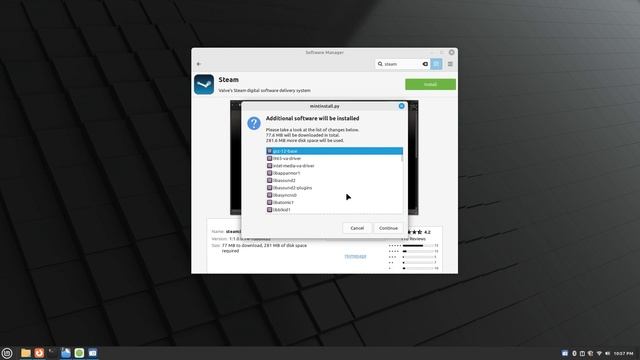Select libatomic1 in the package list
Viewport: 640px width, 360px height.
pyautogui.click(x=334, y=202)
